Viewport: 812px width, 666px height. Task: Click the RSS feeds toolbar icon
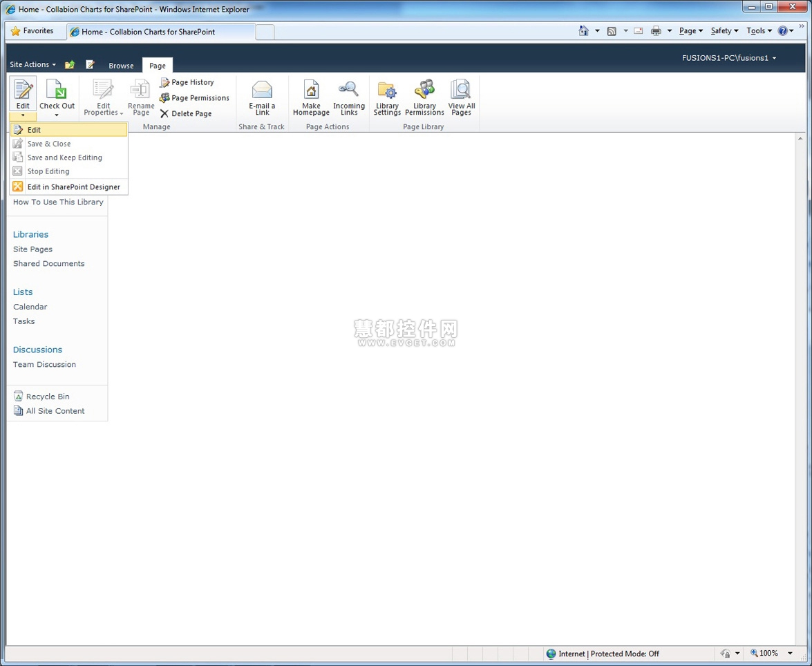tap(612, 31)
